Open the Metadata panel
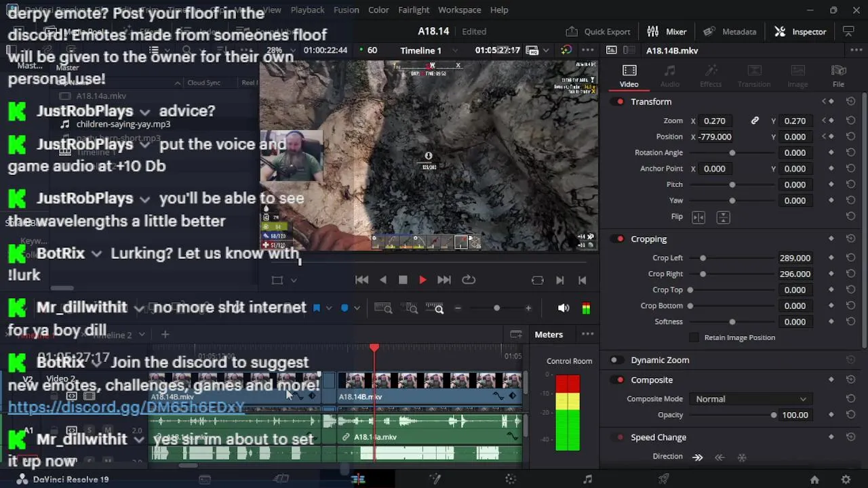The height and width of the screenshot is (488, 868). click(x=730, y=31)
